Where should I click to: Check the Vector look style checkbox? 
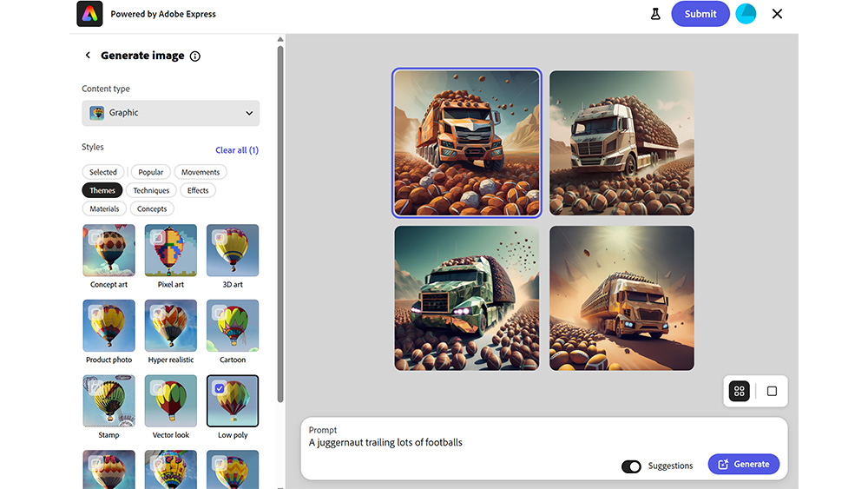[x=158, y=388]
